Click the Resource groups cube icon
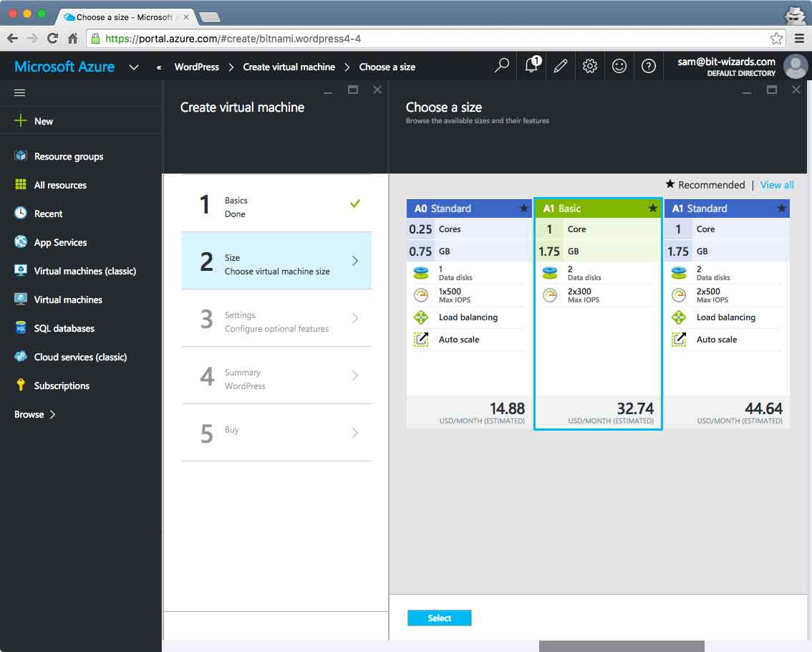This screenshot has height=652, width=812. pos(21,155)
